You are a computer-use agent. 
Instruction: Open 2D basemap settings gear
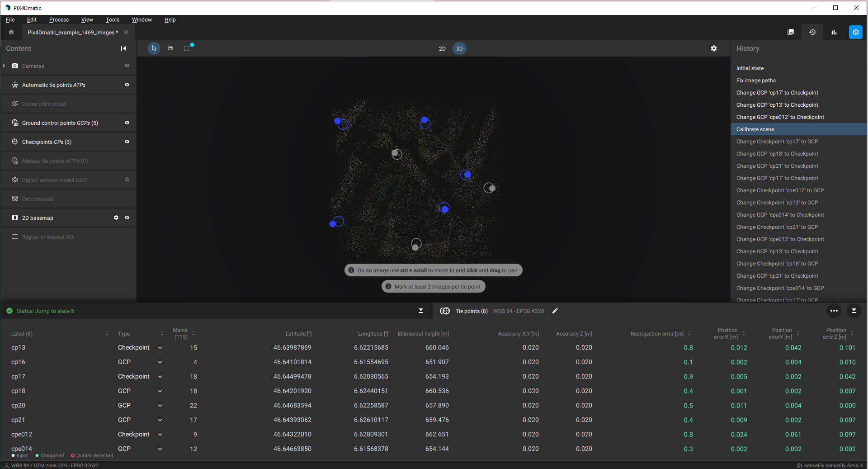[x=116, y=218]
